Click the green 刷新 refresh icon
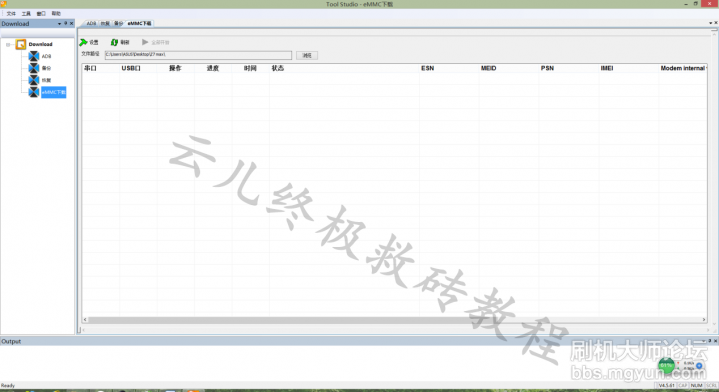Viewport: 719px width, 392px height. (x=114, y=42)
